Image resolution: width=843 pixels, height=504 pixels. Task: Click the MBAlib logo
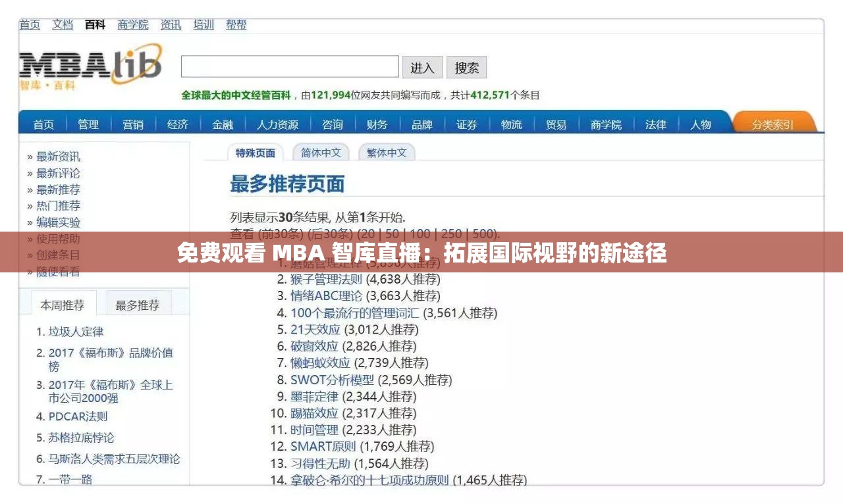click(89, 66)
